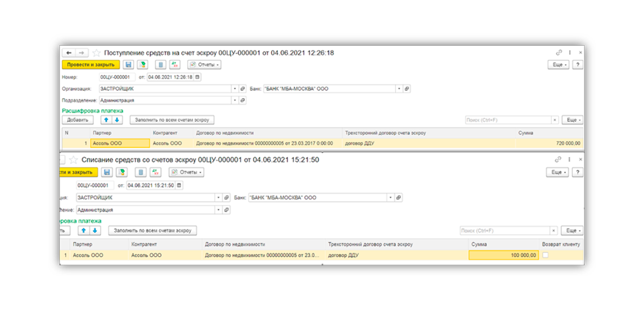Open calendar for Поступление date 12:26:18
The image size is (644, 309).
(x=197, y=77)
